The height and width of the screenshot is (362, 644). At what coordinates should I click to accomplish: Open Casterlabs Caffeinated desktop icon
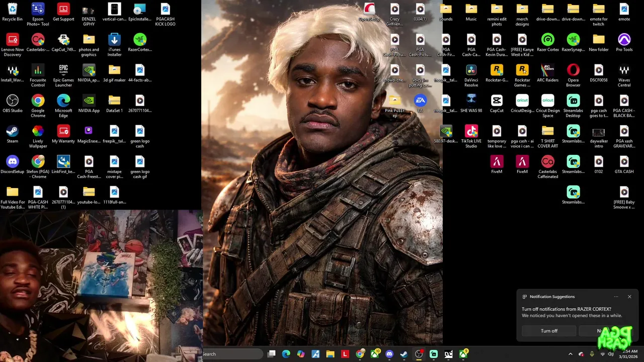click(x=547, y=167)
